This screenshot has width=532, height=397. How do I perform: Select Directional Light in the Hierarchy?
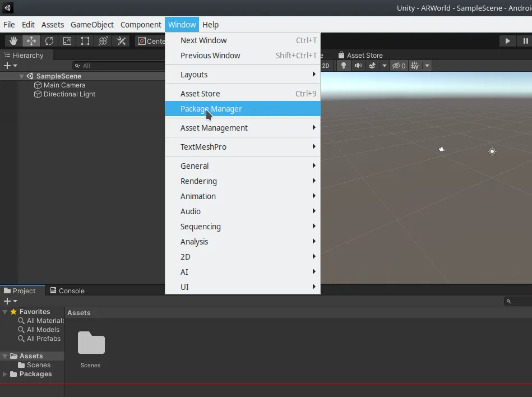point(69,94)
